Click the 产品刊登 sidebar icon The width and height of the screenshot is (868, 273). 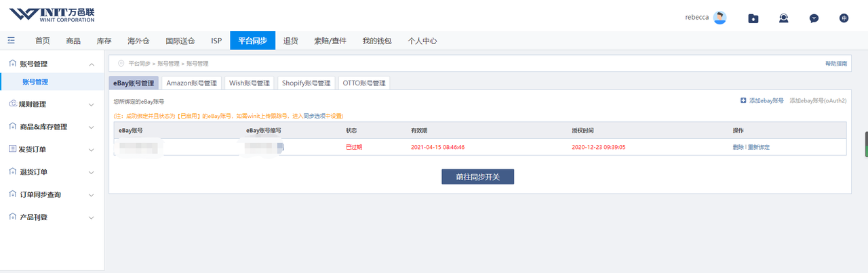[12, 217]
